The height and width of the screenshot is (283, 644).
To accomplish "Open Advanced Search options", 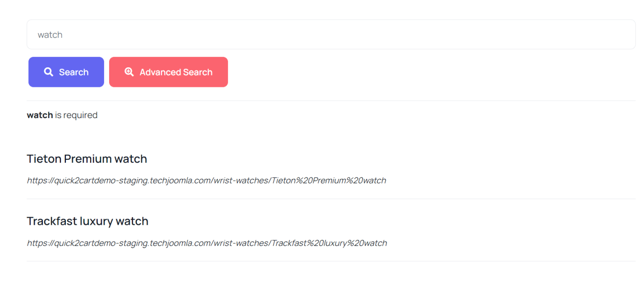I will 169,72.
